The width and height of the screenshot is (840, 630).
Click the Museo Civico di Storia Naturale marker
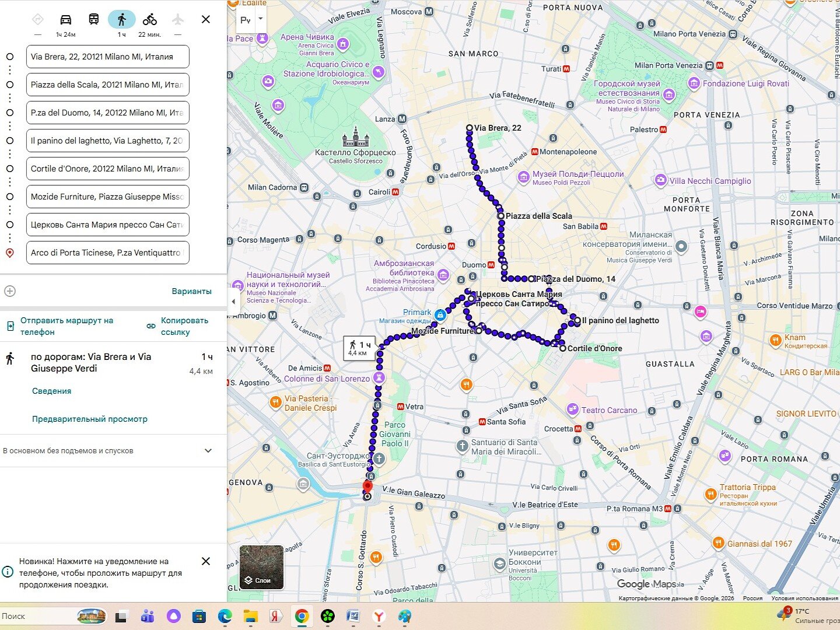coord(669,94)
